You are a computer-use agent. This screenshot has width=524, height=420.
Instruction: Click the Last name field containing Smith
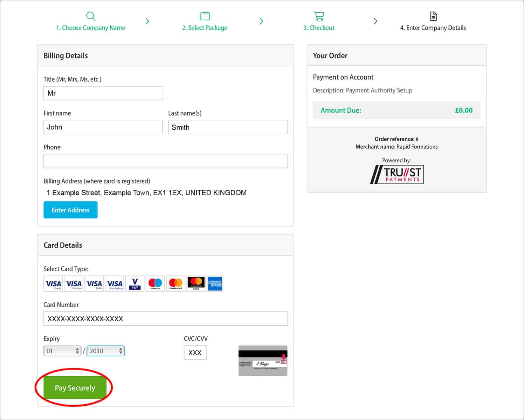228,127
